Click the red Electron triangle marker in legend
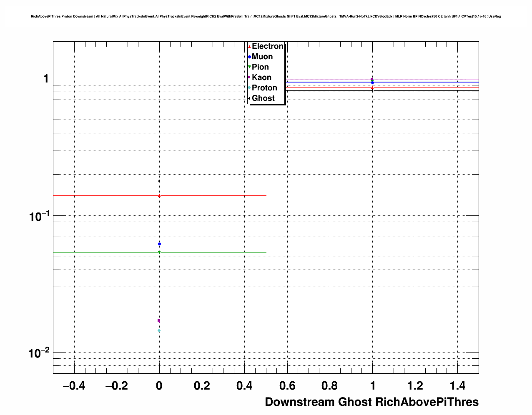532x415 pixels. click(249, 47)
